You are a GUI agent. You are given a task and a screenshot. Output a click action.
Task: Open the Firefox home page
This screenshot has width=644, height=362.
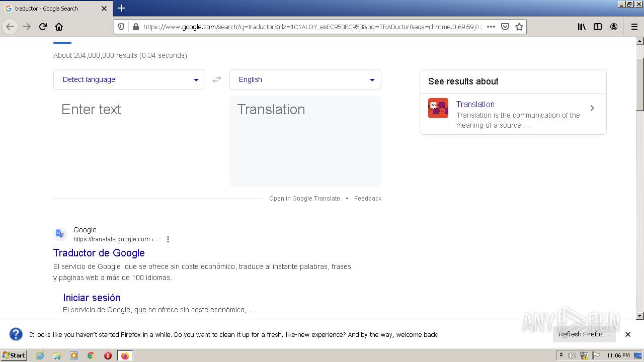click(59, 27)
